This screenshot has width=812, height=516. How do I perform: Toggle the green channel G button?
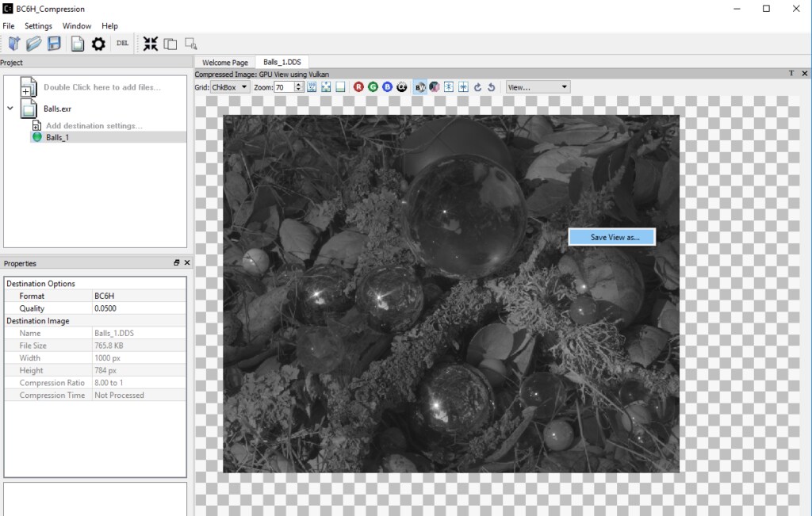coord(373,87)
